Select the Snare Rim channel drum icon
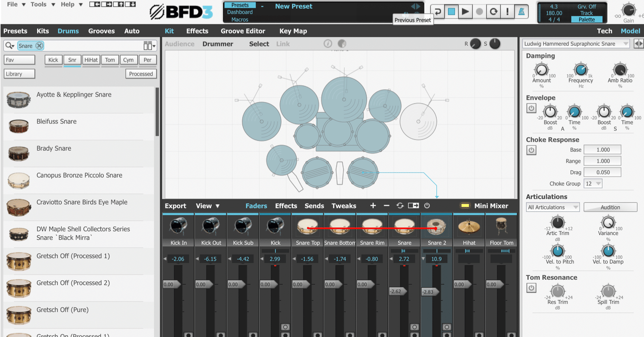Image resolution: width=644 pixels, height=337 pixels. pyautogui.click(x=372, y=227)
